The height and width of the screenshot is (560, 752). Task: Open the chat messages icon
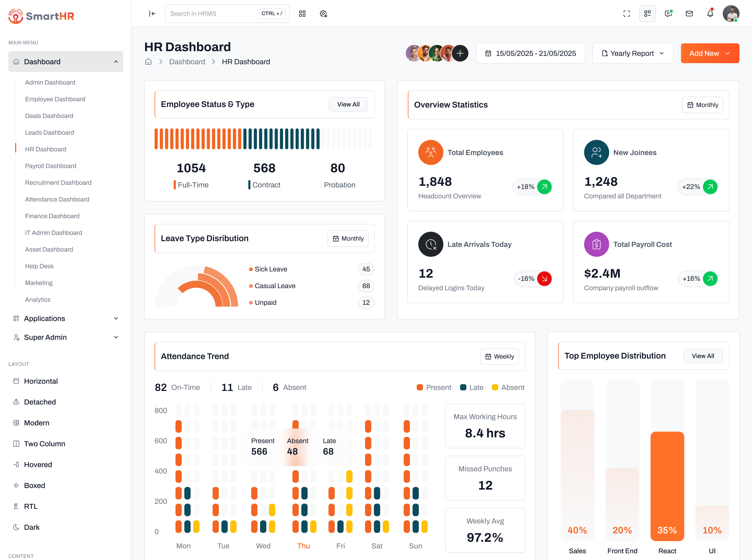tap(668, 14)
